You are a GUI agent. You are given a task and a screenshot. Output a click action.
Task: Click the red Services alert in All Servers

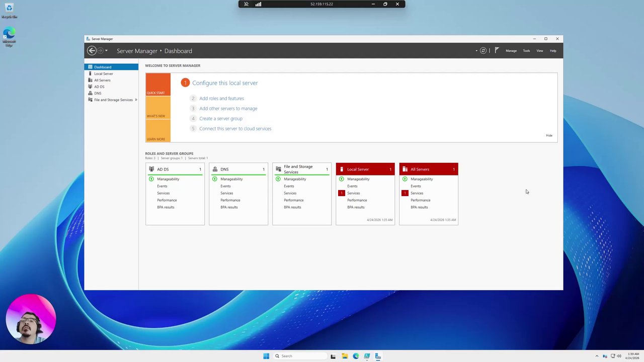pyautogui.click(x=405, y=193)
